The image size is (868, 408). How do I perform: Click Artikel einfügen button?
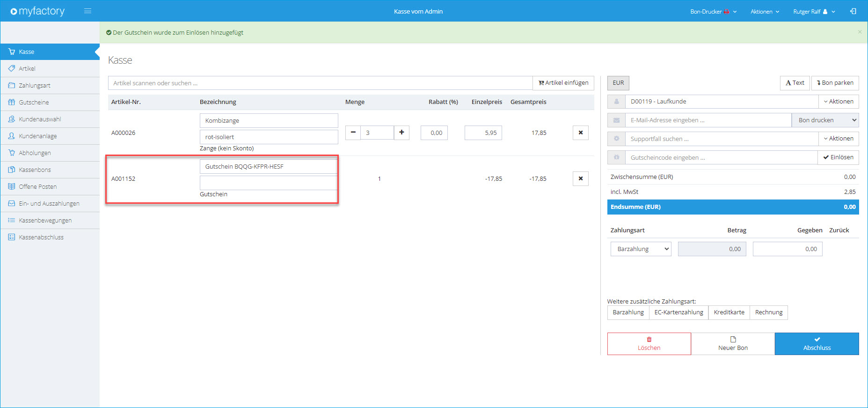tap(563, 83)
